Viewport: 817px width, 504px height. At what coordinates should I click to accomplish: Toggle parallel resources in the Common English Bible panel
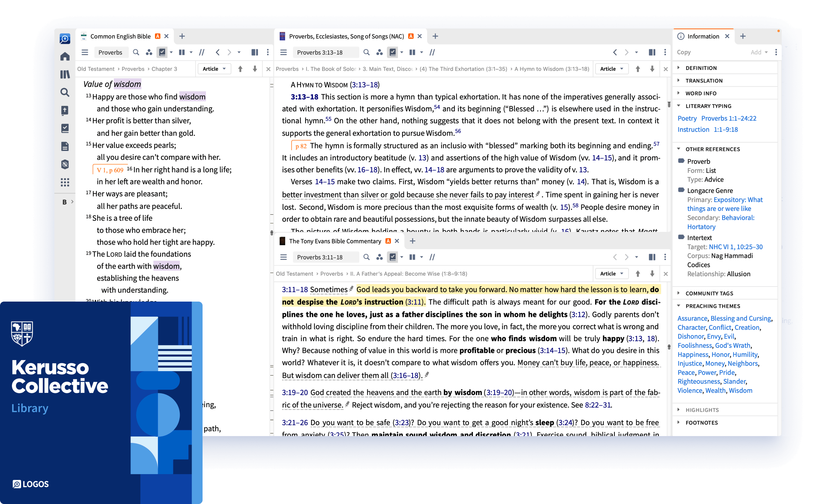[202, 52]
